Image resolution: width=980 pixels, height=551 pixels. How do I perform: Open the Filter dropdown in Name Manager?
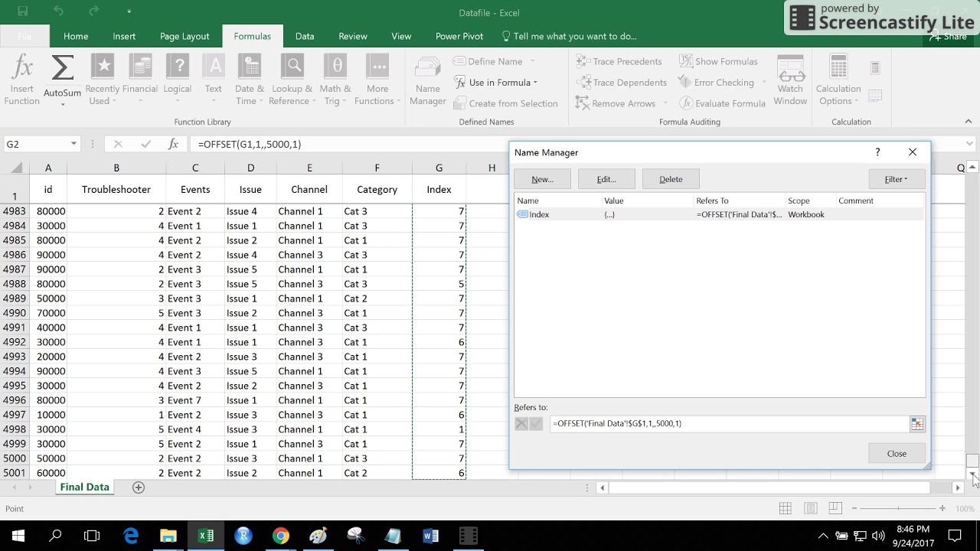coord(897,179)
